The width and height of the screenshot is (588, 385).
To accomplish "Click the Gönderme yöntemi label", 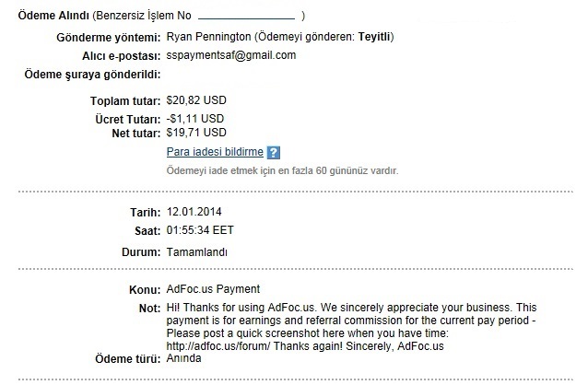I will [109, 38].
